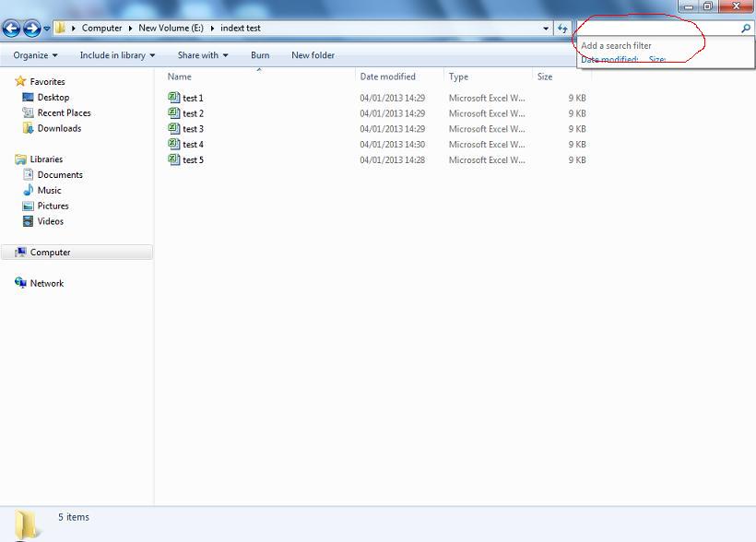
Task: Select test 4 Excel file icon
Action: click(174, 144)
